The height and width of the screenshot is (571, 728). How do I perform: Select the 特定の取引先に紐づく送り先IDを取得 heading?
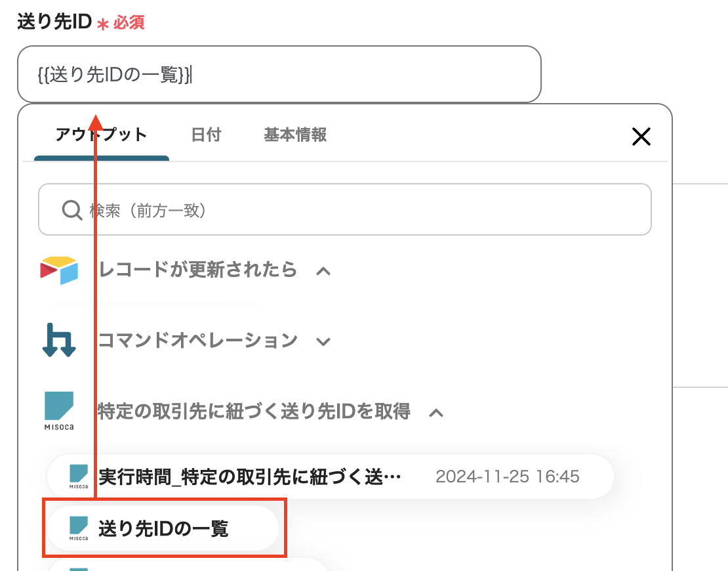pyautogui.click(x=254, y=411)
